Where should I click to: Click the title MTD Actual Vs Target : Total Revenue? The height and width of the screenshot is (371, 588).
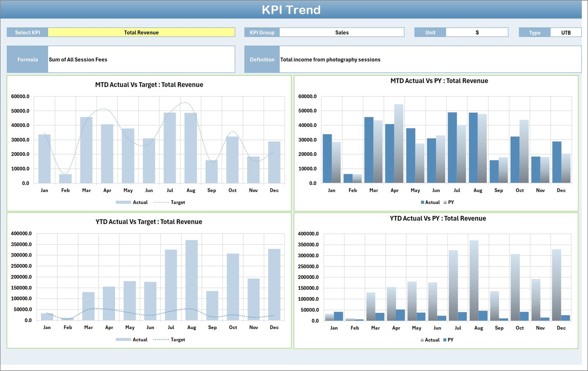(x=148, y=85)
